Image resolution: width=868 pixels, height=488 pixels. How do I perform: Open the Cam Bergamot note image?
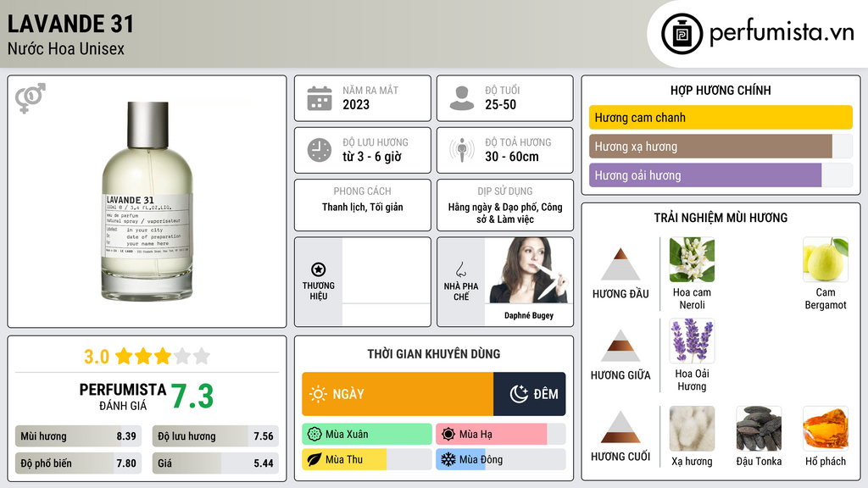pyautogui.click(x=826, y=260)
